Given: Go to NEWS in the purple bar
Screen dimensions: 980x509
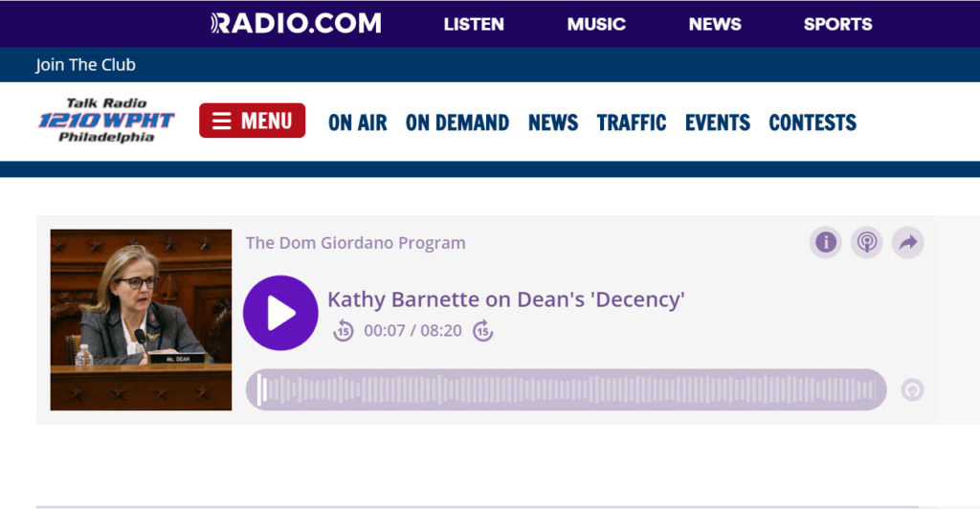Looking at the screenshot, I should tap(715, 24).
